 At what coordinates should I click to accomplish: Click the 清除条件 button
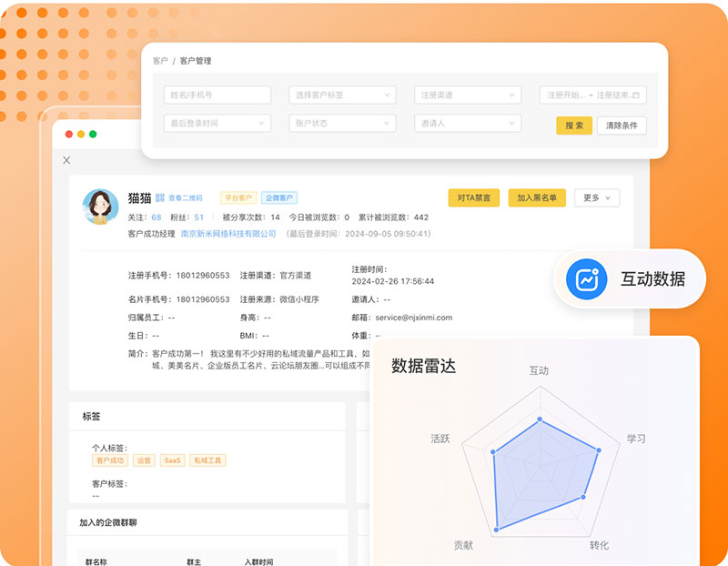[x=622, y=126]
